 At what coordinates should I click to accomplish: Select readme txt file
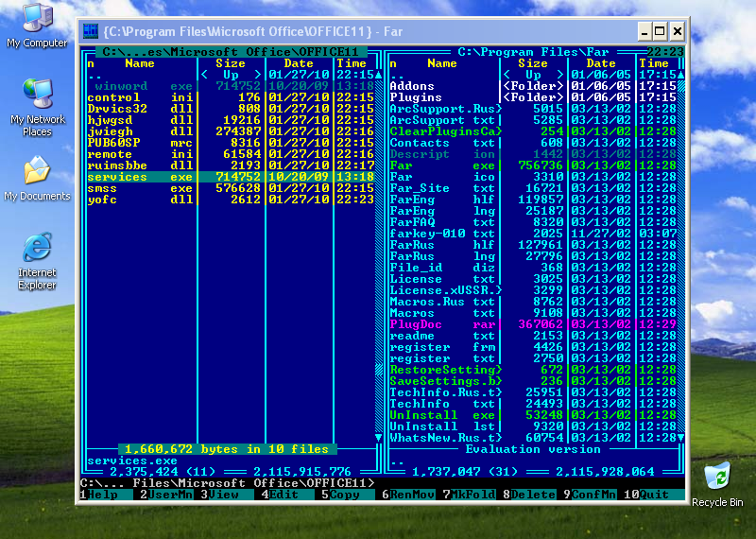[533, 336]
